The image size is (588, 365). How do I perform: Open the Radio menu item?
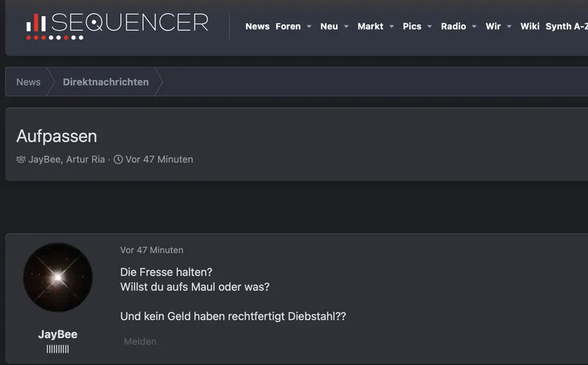tap(454, 26)
